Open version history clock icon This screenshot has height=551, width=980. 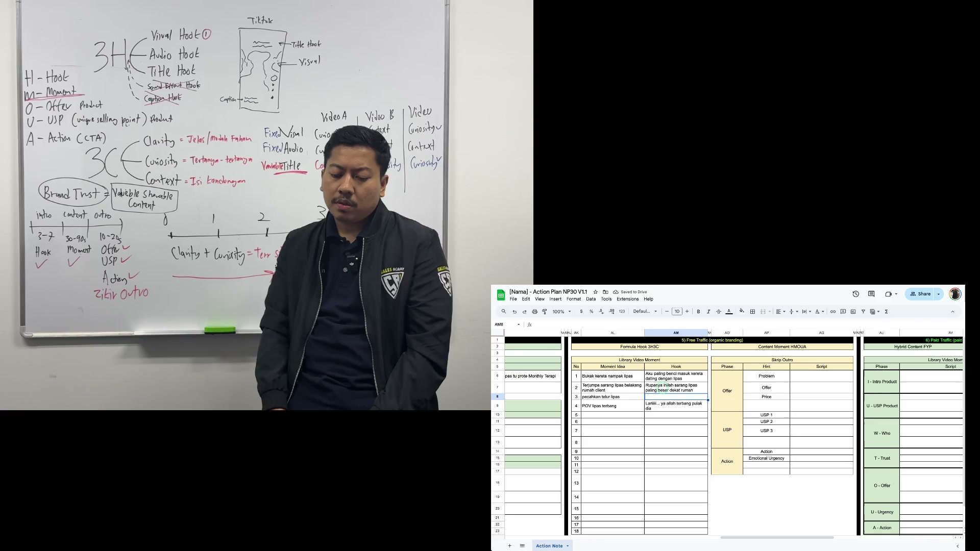[x=856, y=294]
